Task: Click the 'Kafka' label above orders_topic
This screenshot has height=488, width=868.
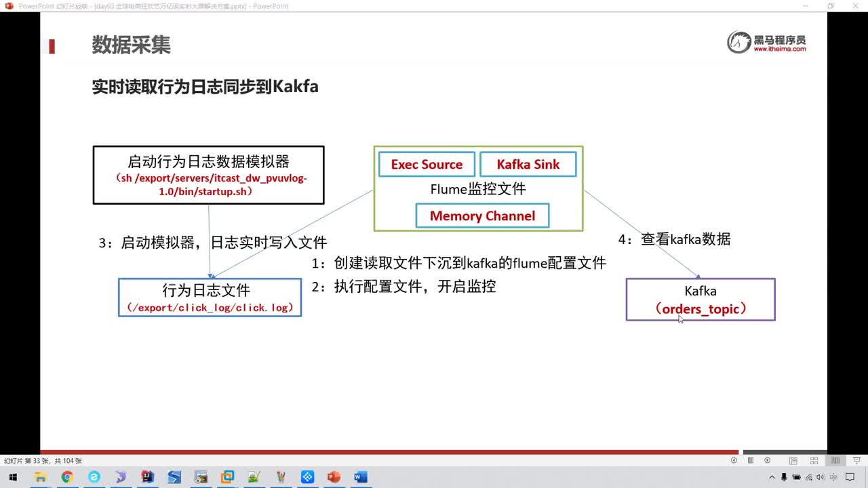Action: coord(701,291)
